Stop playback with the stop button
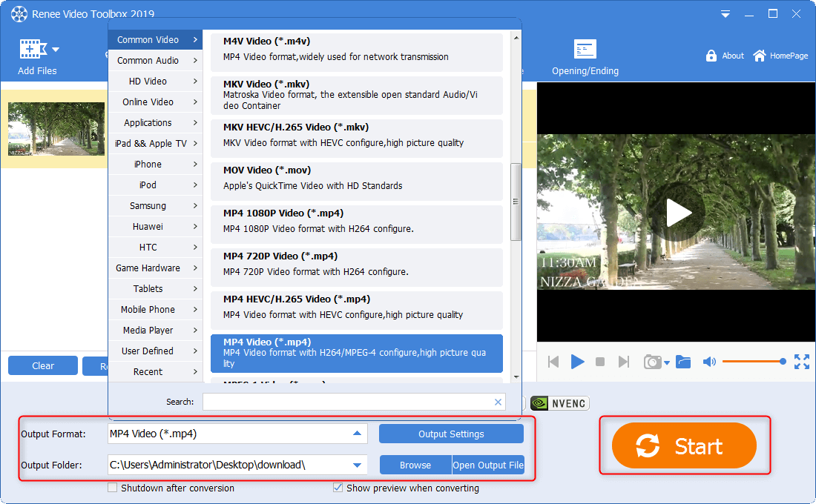Screen dimensions: 816x504 [599, 362]
